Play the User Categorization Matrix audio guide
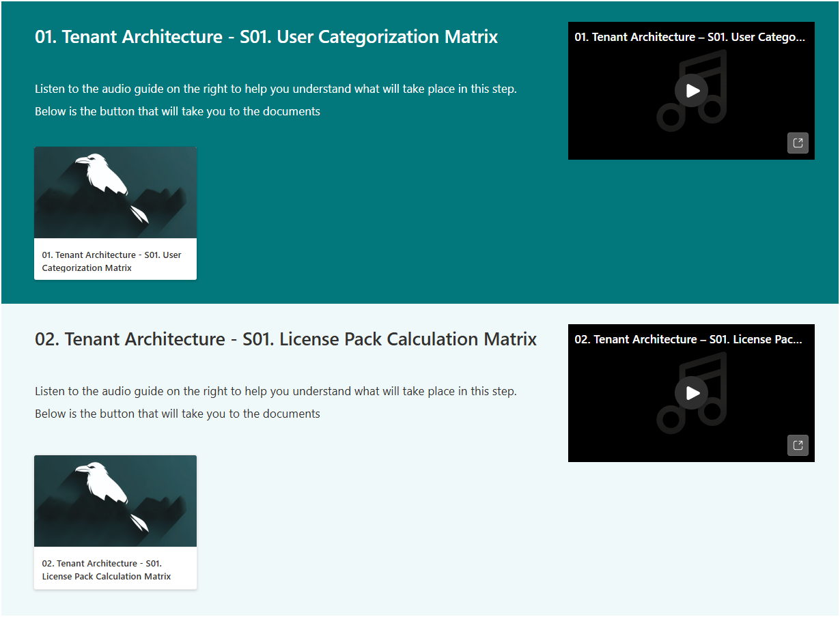 [x=692, y=90]
